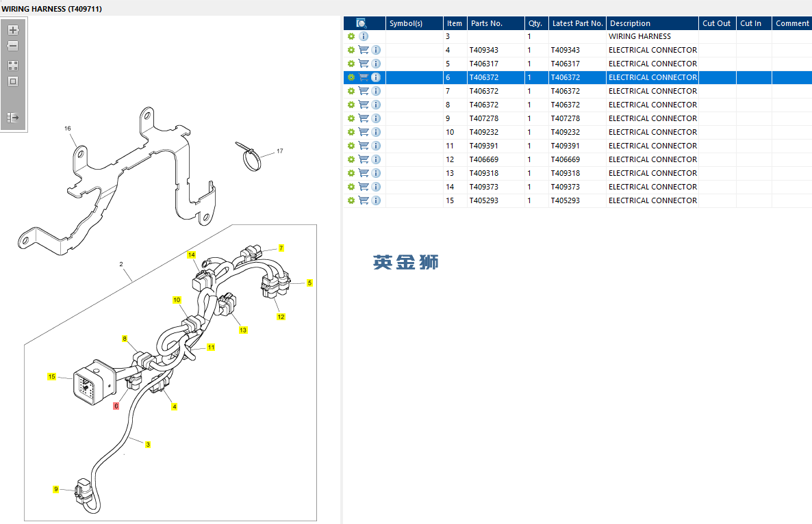Click the zoom in plus icon

pos(14,30)
